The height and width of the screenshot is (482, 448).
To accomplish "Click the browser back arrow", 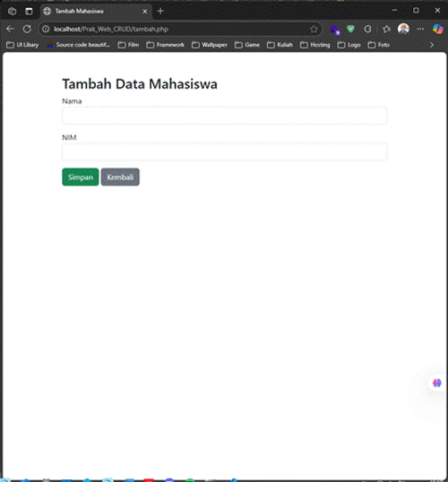I will 10,30.
